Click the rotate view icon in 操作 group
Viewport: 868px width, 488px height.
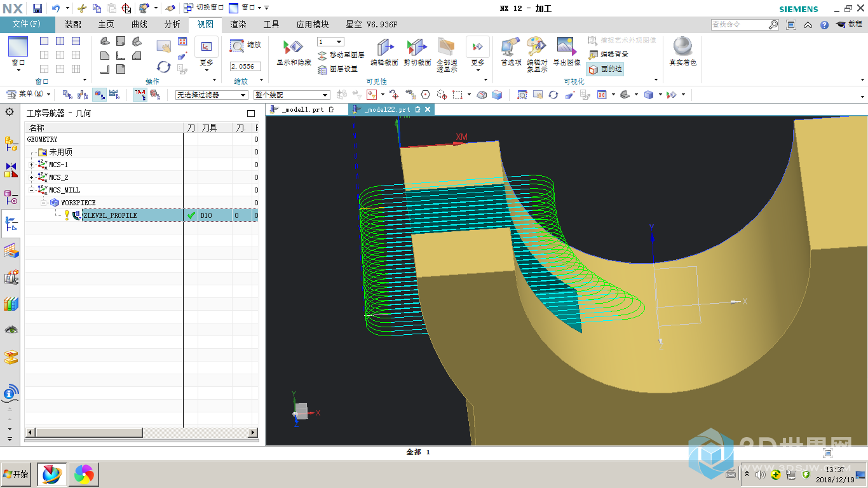(164, 67)
